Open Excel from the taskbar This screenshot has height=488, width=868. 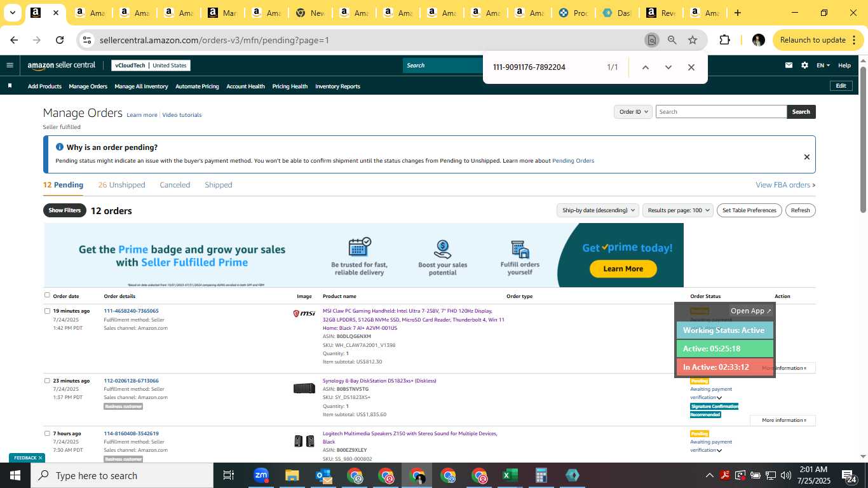click(x=510, y=475)
